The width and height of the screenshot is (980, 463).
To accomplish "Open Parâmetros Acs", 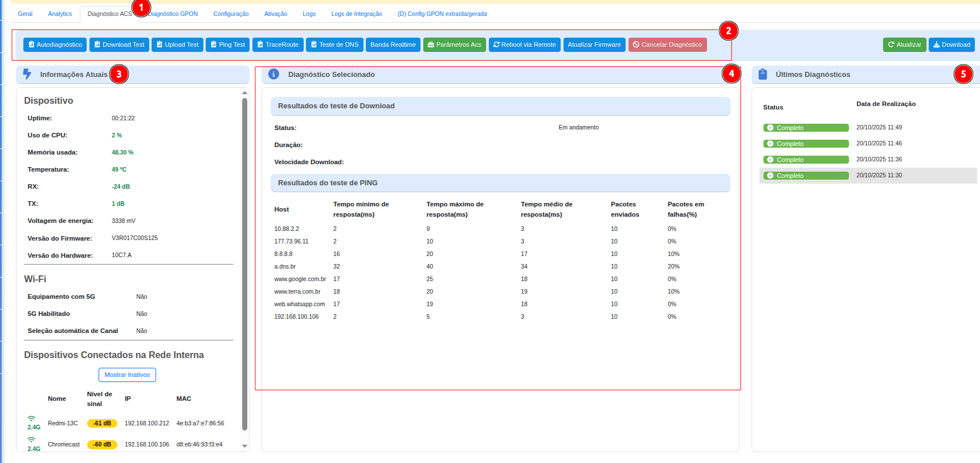I will [x=454, y=44].
